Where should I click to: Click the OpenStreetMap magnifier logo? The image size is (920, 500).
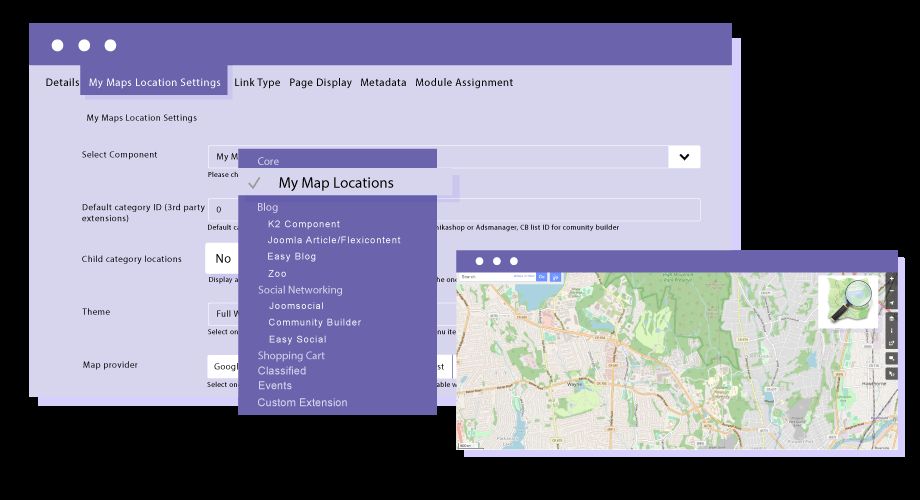click(849, 301)
